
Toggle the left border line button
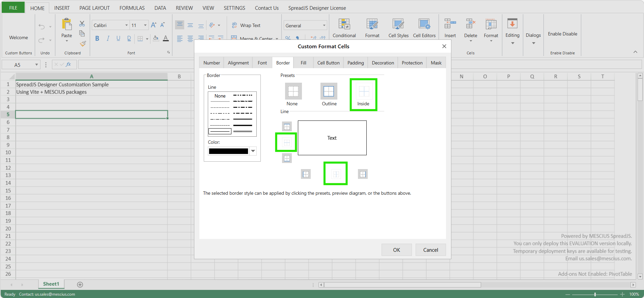306,174
